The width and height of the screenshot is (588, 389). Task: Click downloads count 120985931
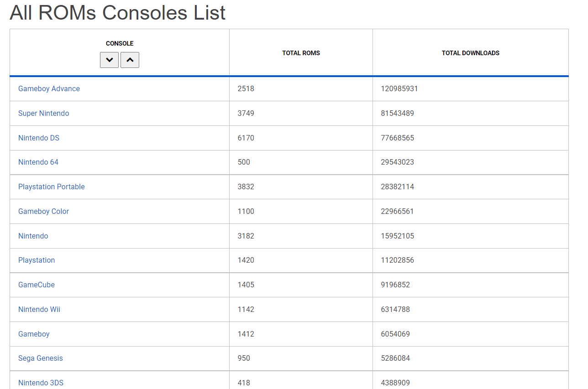(x=399, y=88)
